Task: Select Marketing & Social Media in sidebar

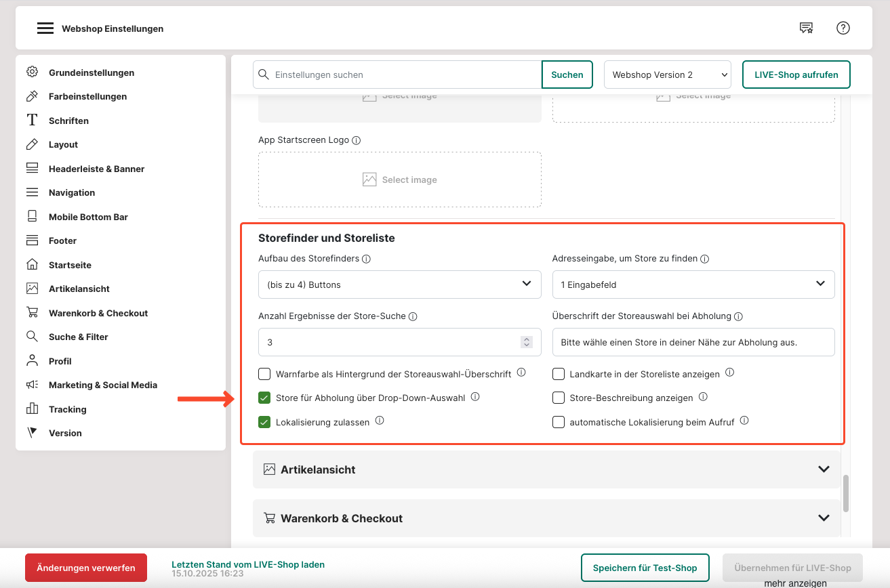Action: tap(102, 385)
